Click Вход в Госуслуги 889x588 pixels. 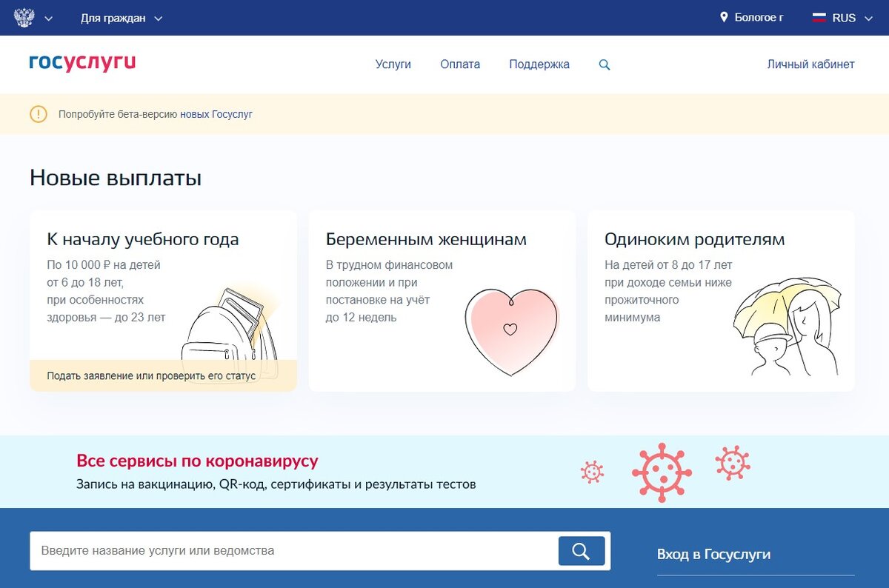click(713, 554)
